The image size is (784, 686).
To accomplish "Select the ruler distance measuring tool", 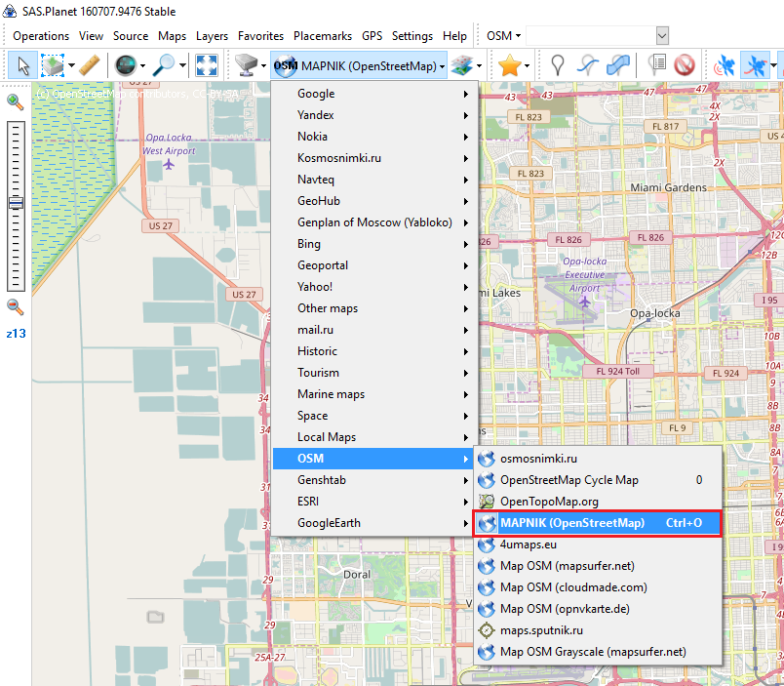I will point(90,65).
